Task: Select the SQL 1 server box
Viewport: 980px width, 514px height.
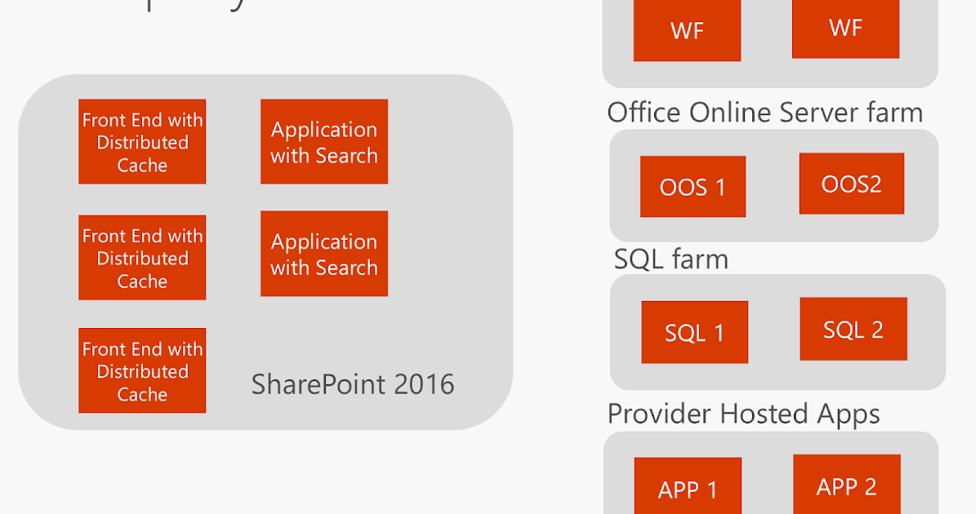Action: tap(695, 332)
